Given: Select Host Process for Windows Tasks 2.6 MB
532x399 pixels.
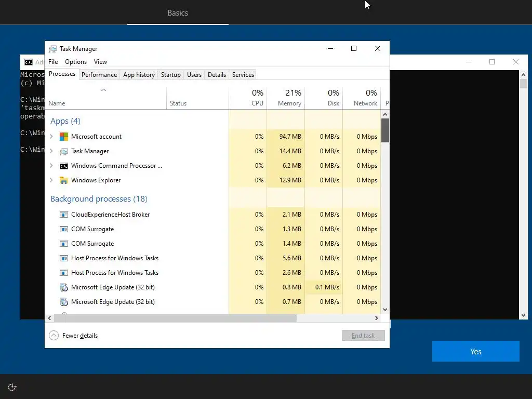Looking at the screenshot, I should pos(212,273).
